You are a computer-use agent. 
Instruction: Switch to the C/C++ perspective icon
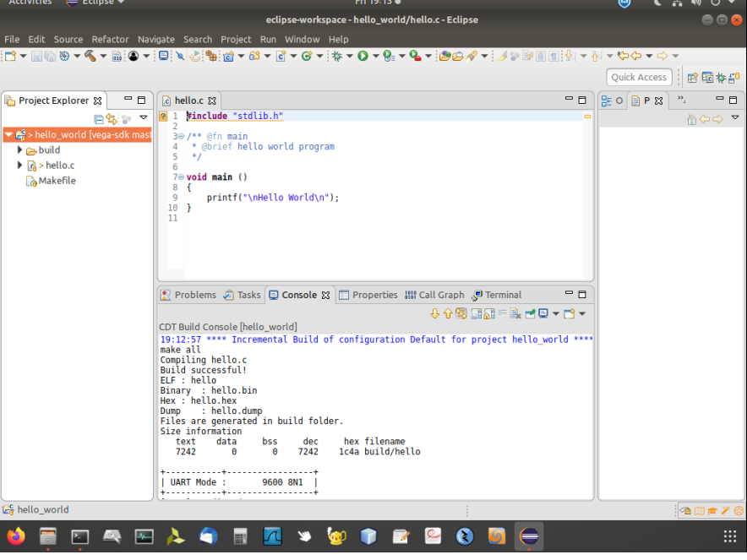click(707, 78)
